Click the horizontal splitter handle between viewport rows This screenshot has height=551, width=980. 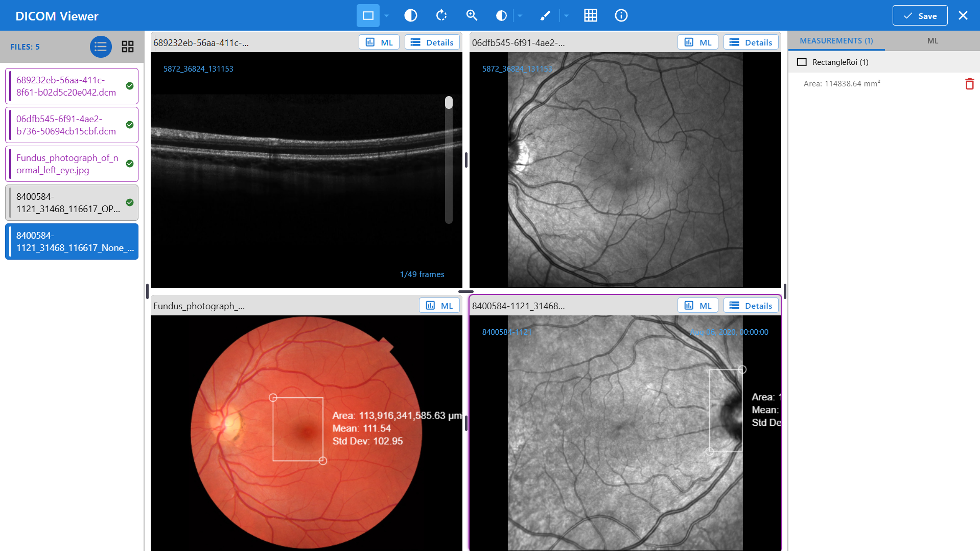466,291
